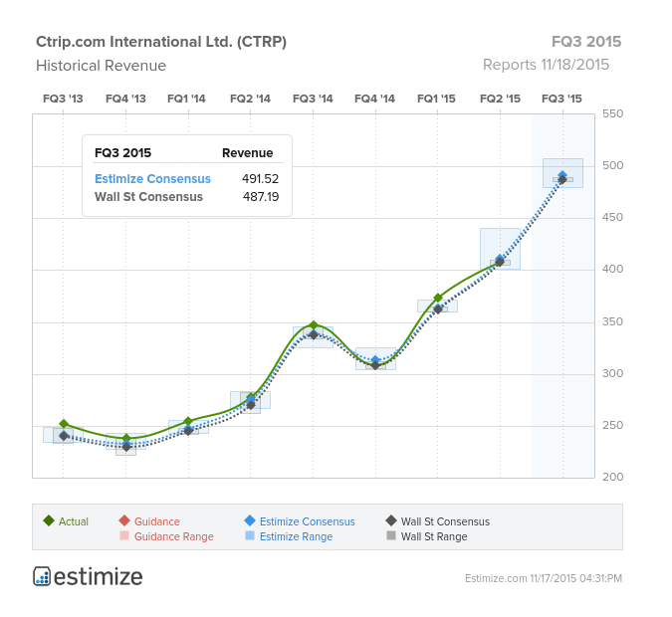The height and width of the screenshot is (617, 672).
Task: Toggle the Estimize Consensus legend label
Action: tap(308, 521)
